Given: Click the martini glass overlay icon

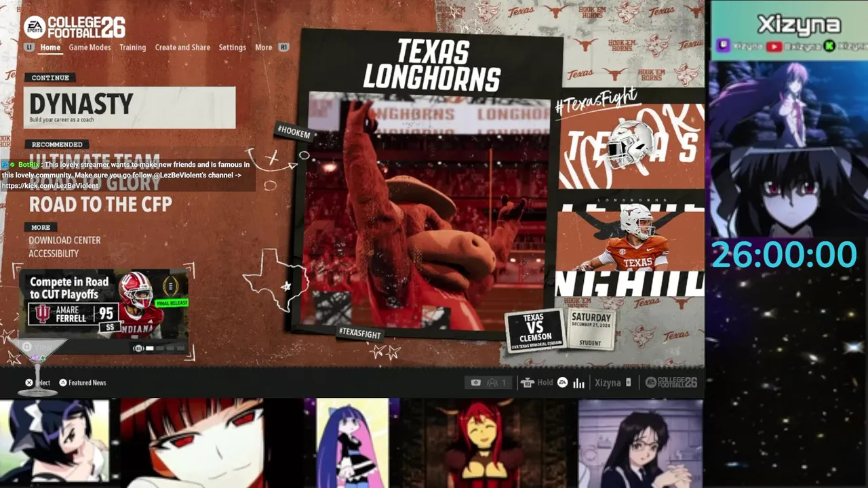Looking at the screenshot, I should 37,366.
